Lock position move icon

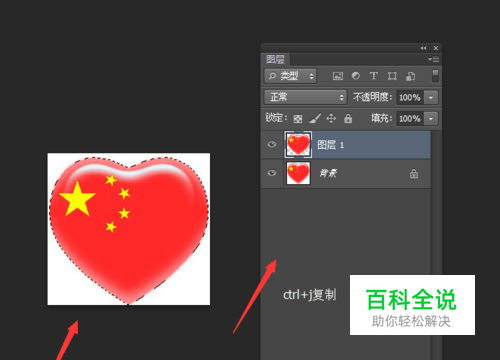[x=331, y=118]
